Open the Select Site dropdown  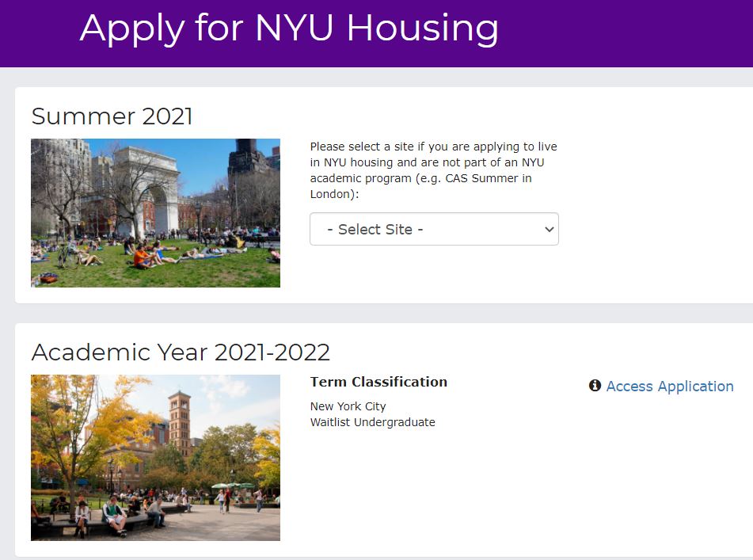[x=434, y=229]
